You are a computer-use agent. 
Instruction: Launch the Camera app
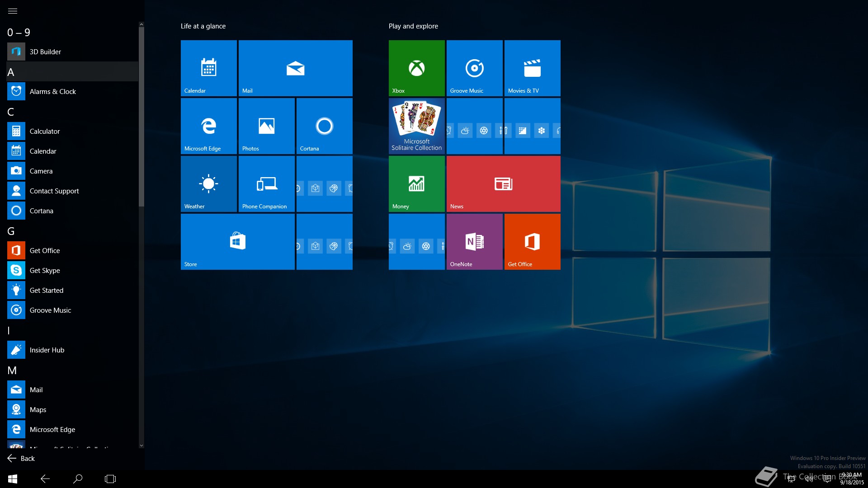point(73,171)
